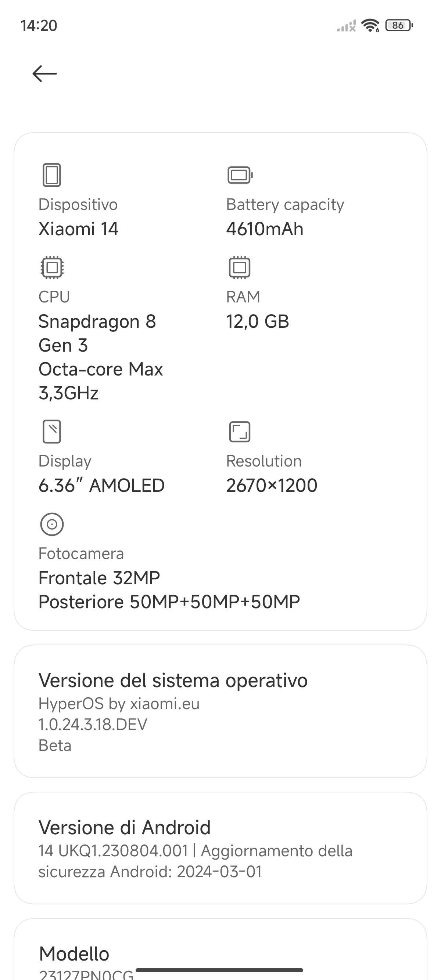Viewport: 441px width, 980px height.
Task: Tap the Posteriore 50MP+50MP+50MP camera text
Action: click(169, 602)
